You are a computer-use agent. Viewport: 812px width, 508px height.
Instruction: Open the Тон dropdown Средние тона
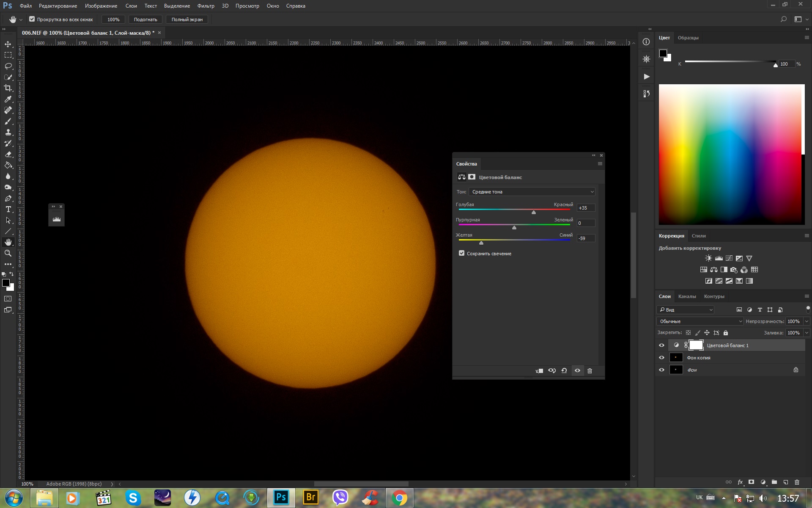pos(532,192)
